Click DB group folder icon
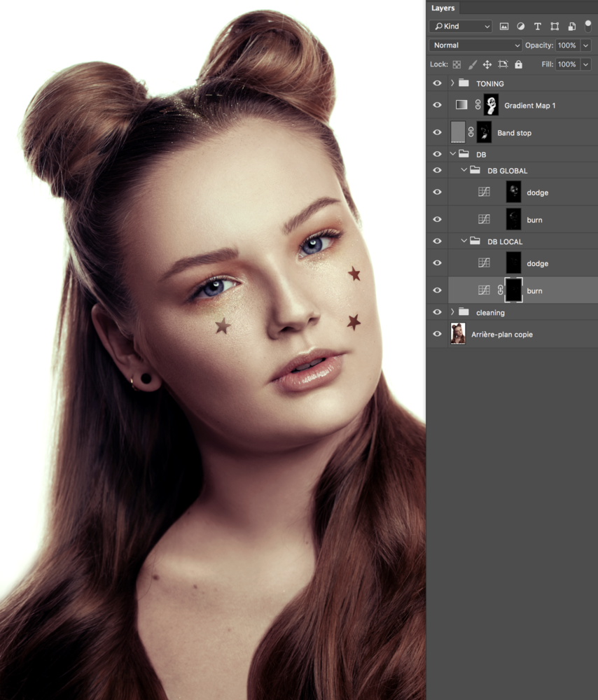The height and width of the screenshot is (700, 598). point(464,154)
